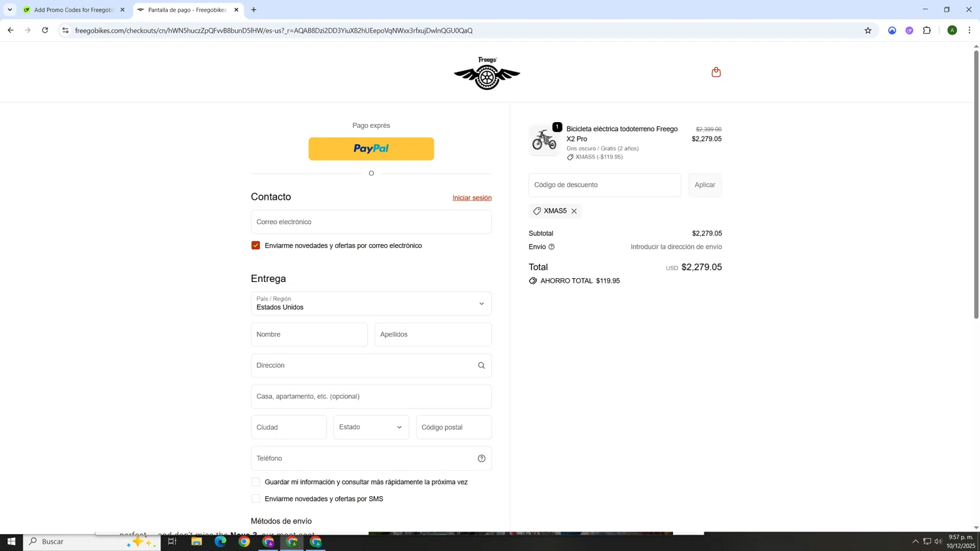Pay with the PayPal express button

click(x=371, y=149)
